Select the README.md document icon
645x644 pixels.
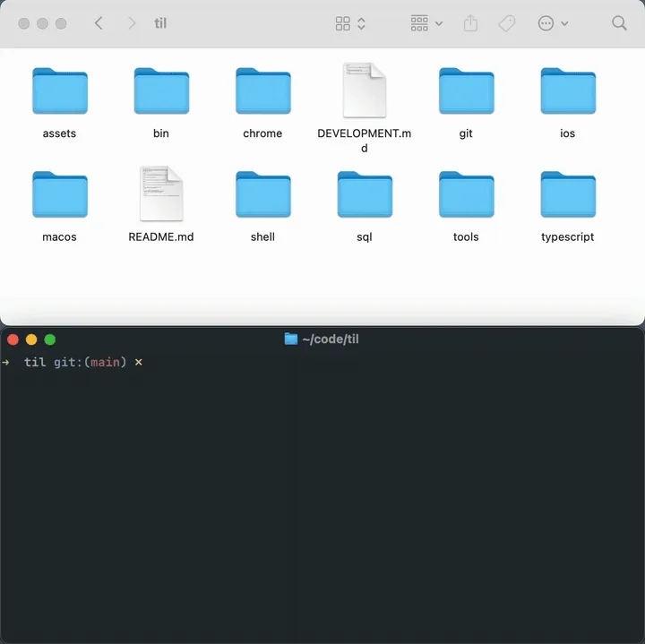[161, 193]
